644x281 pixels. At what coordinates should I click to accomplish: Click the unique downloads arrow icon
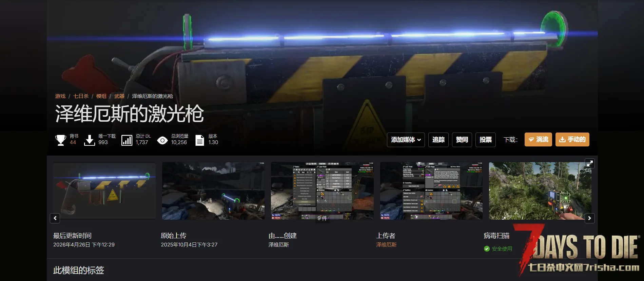tap(90, 140)
